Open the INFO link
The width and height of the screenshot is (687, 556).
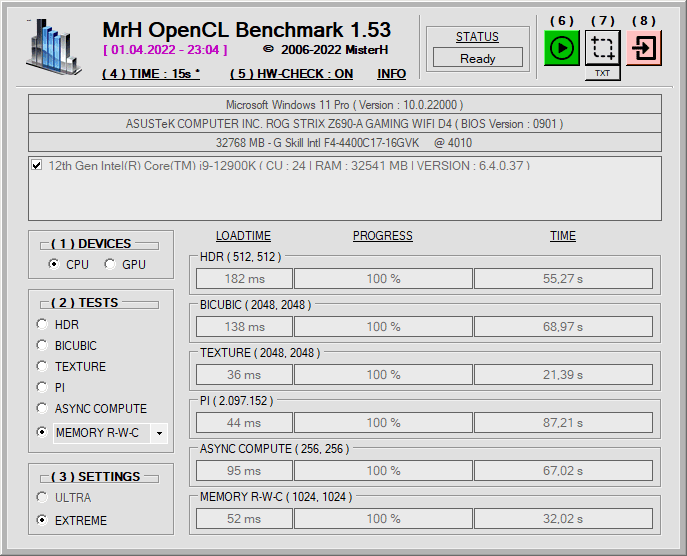tap(392, 74)
